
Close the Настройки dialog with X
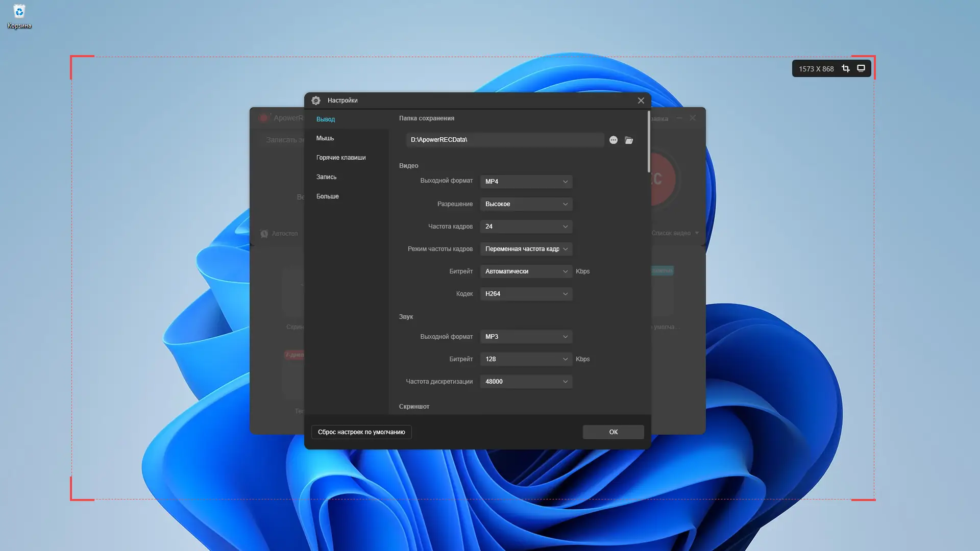(641, 101)
